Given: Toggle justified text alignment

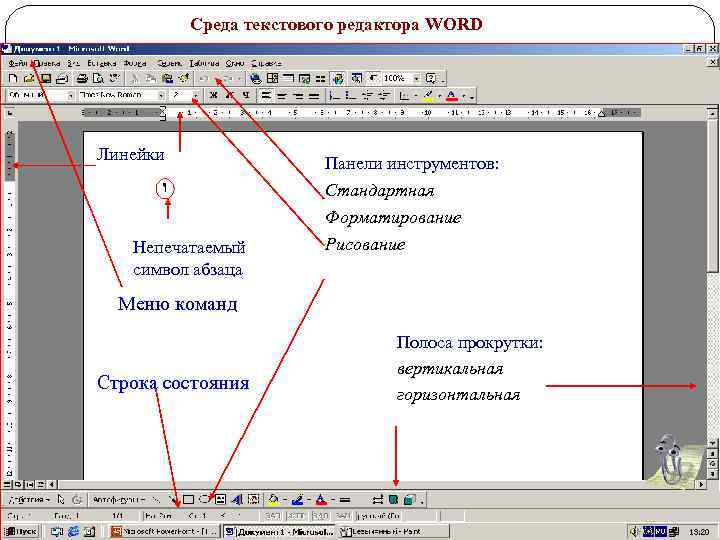Looking at the screenshot, I should click(314, 96).
